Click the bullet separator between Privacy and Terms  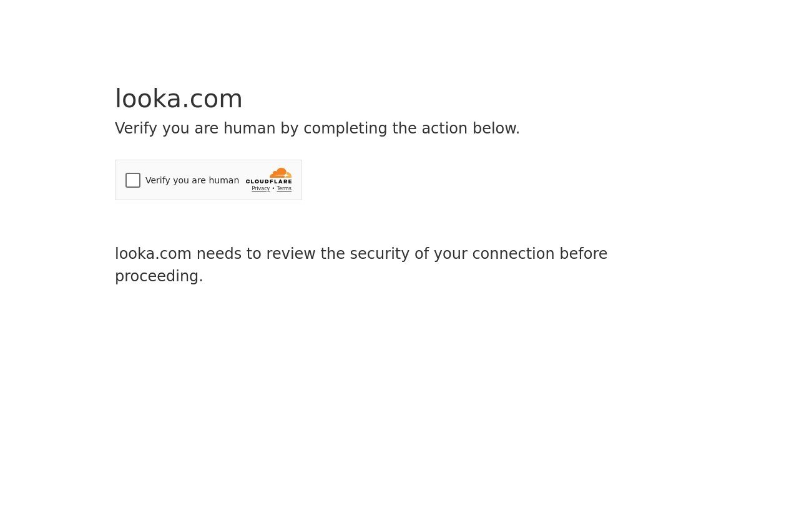coord(273,188)
